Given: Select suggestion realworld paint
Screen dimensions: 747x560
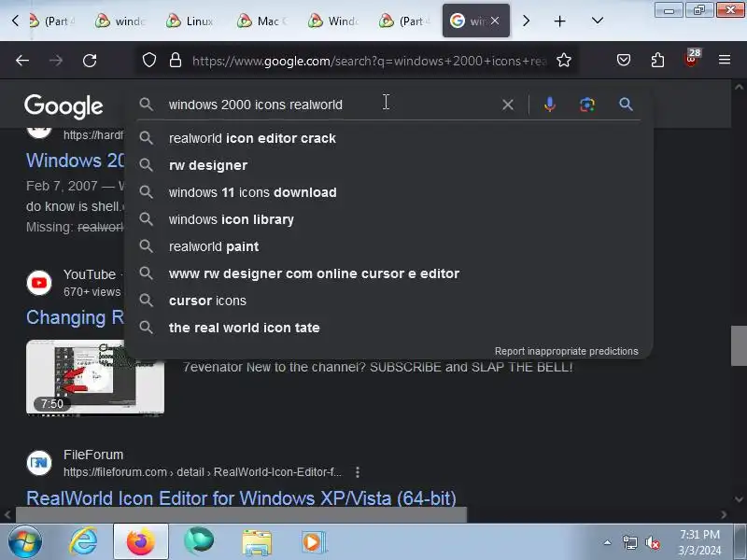Looking at the screenshot, I should [388, 246].
